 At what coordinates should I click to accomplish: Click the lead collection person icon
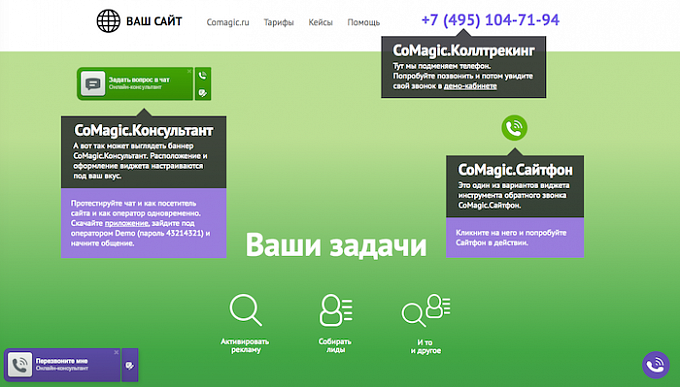(336, 310)
